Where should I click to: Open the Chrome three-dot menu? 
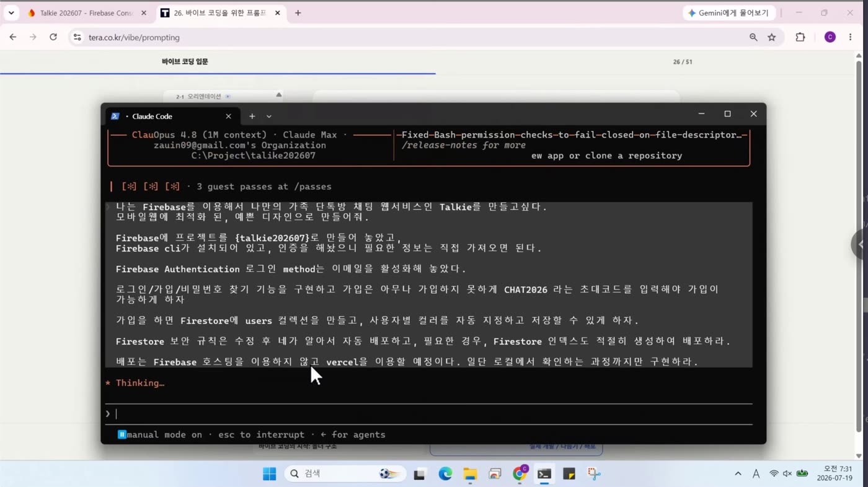(x=850, y=37)
